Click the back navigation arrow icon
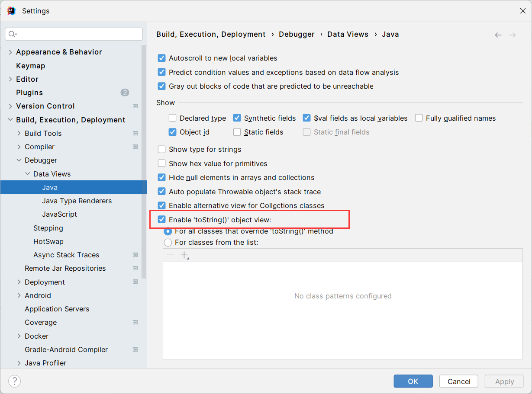This screenshot has height=394, width=532. (498, 35)
